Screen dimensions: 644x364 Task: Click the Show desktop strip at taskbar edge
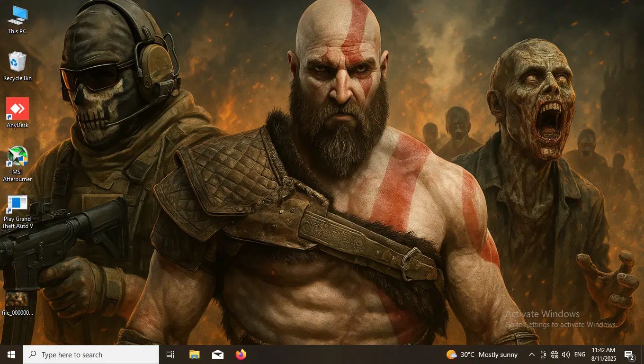point(643,355)
